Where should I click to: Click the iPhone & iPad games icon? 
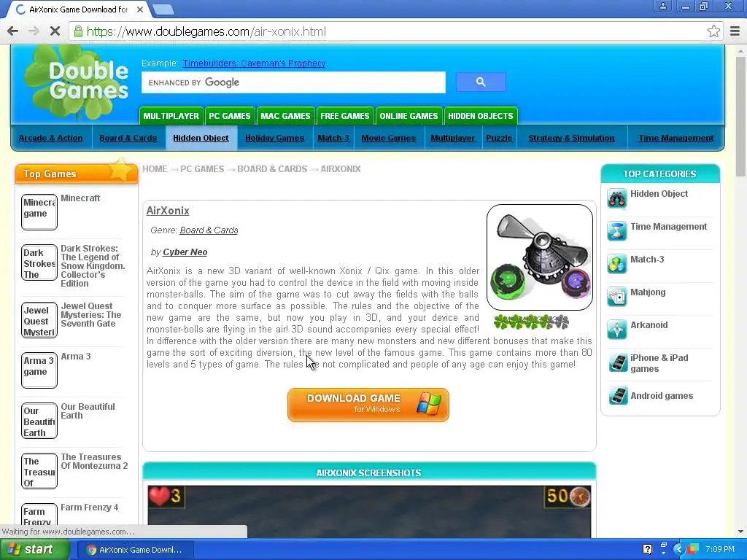618,363
